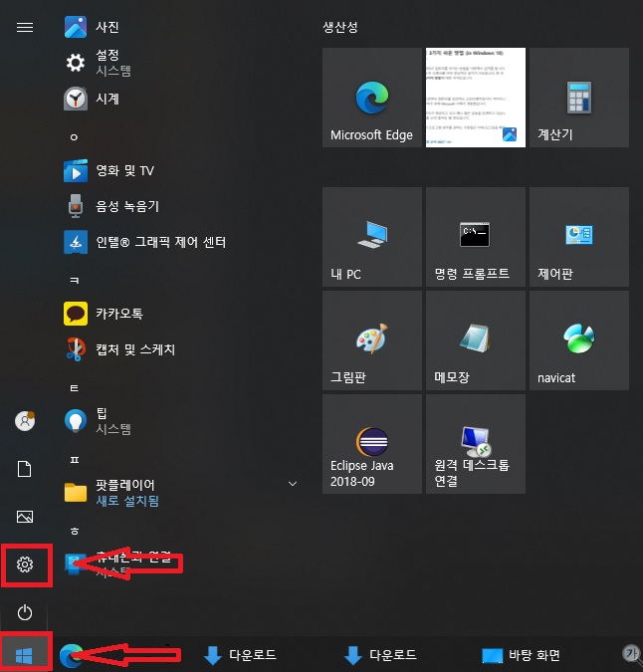Launch the 그림판 paint tile
643x672 pixels.
tap(371, 340)
